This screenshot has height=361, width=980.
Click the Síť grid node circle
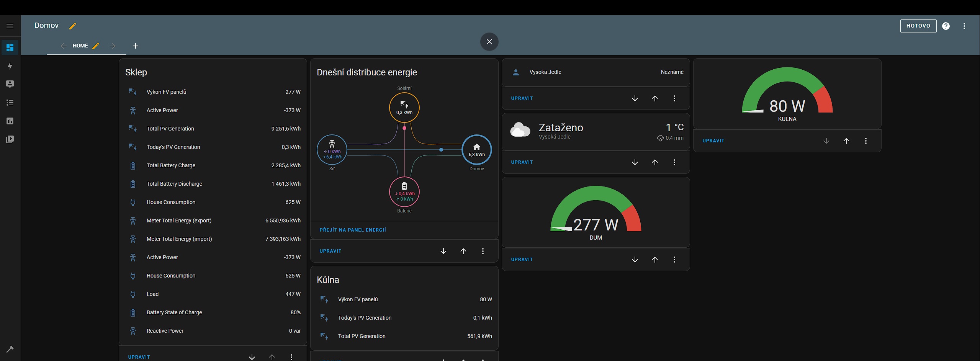pyautogui.click(x=332, y=150)
